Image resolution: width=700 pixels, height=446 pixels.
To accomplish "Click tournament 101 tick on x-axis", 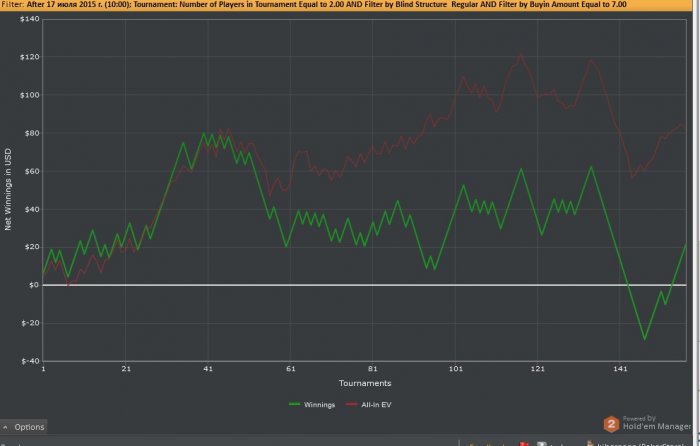I will click(x=455, y=369).
